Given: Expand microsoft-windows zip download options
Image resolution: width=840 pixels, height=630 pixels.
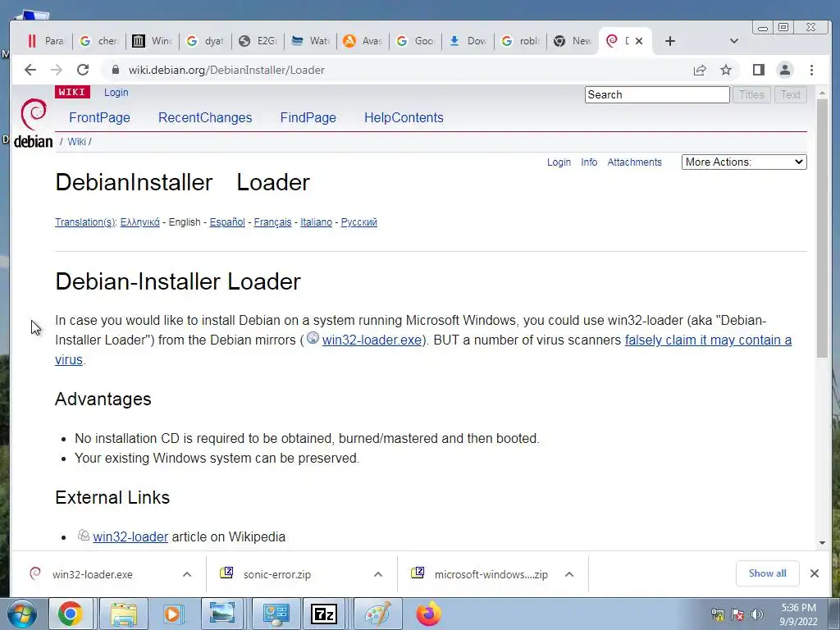Looking at the screenshot, I should click(x=569, y=574).
